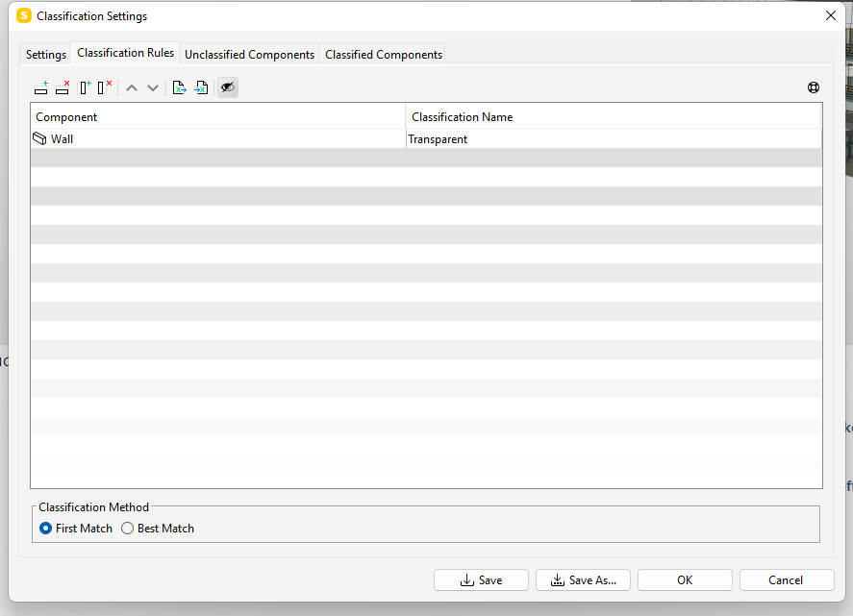This screenshot has width=853, height=616.
Task: Edit the Transparent classification name cell
Action: tap(614, 138)
